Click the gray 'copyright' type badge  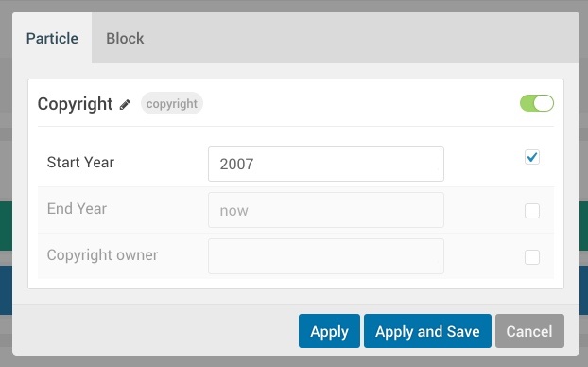click(x=172, y=103)
